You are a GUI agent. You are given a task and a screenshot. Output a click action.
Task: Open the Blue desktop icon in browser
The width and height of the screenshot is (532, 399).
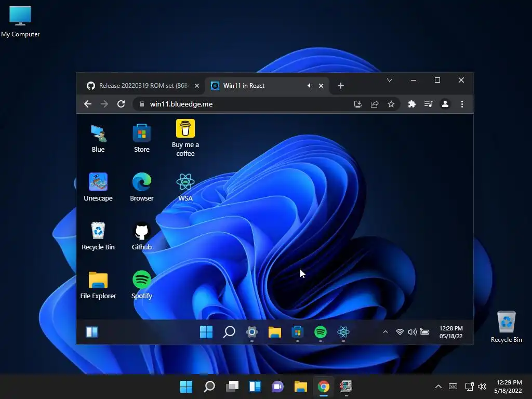click(98, 138)
